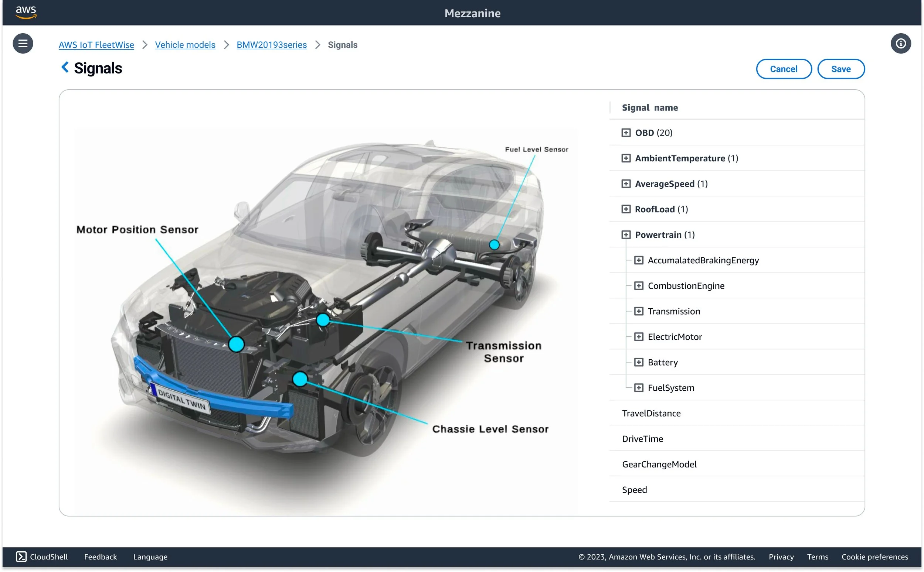The width and height of the screenshot is (924, 572).
Task: Expand the Battery child node
Action: [x=639, y=362]
